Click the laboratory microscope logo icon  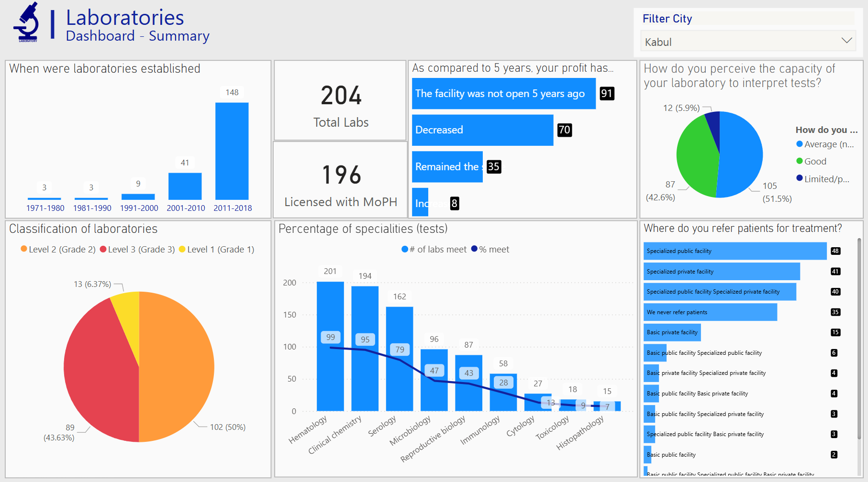[27, 22]
